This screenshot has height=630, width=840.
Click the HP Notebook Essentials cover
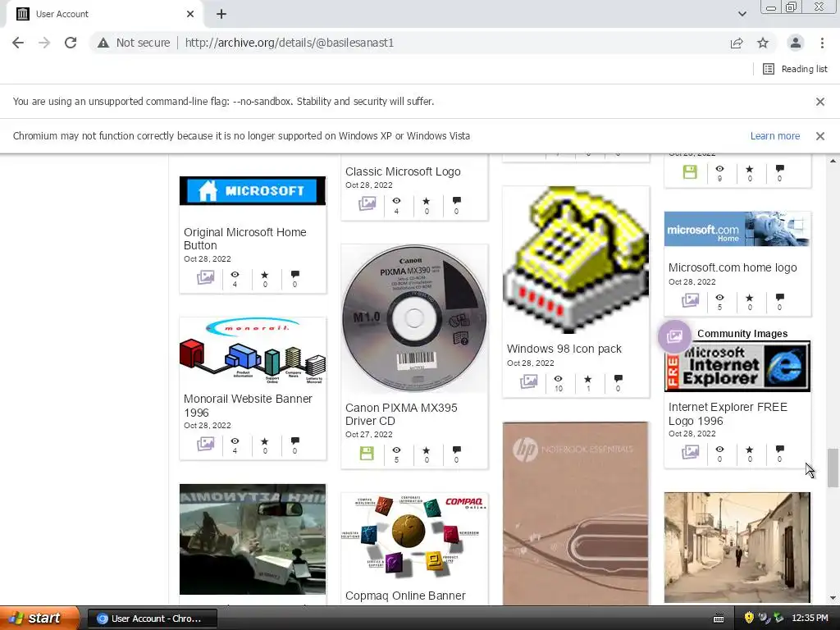click(x=576, y=514)
